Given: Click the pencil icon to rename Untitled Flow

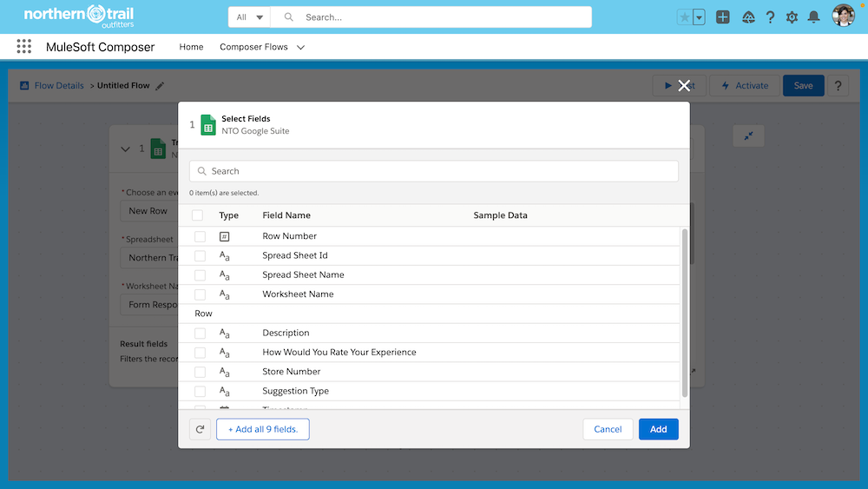Looking at the screenshot, I should [160, 86].
